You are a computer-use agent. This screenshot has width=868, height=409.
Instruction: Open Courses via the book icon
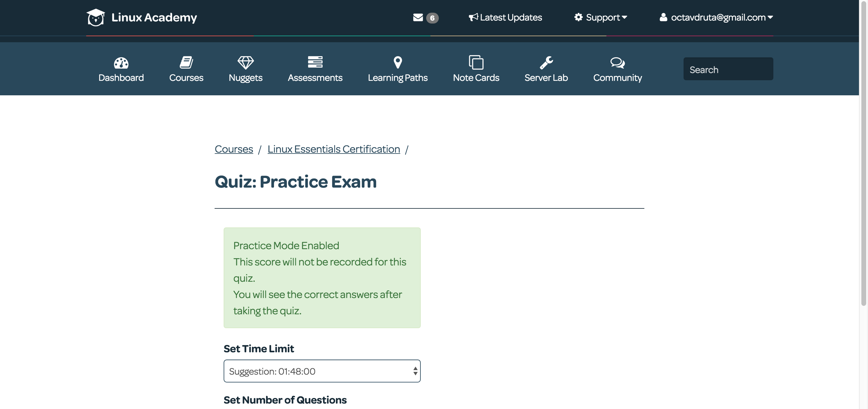tap(186, 63)
